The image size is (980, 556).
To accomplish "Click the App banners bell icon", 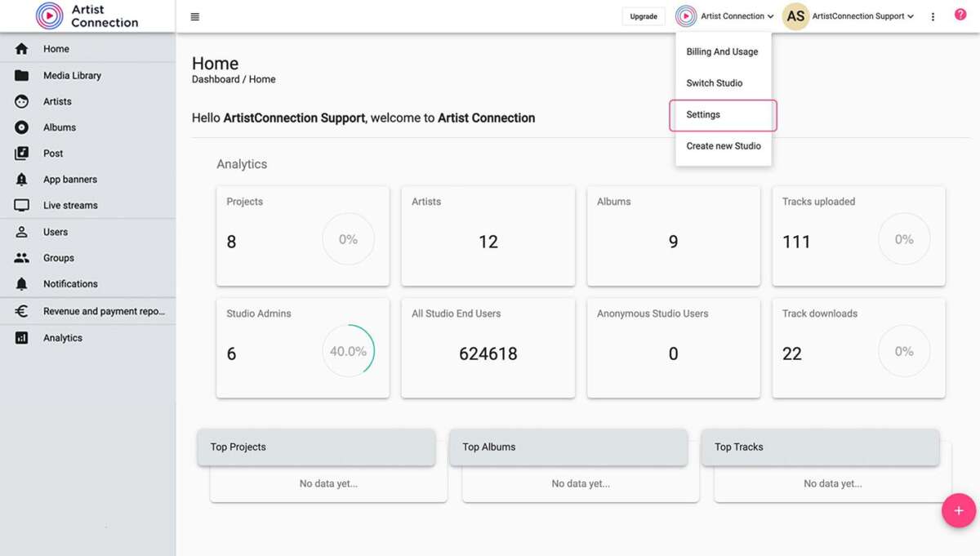I will (23, 179).
